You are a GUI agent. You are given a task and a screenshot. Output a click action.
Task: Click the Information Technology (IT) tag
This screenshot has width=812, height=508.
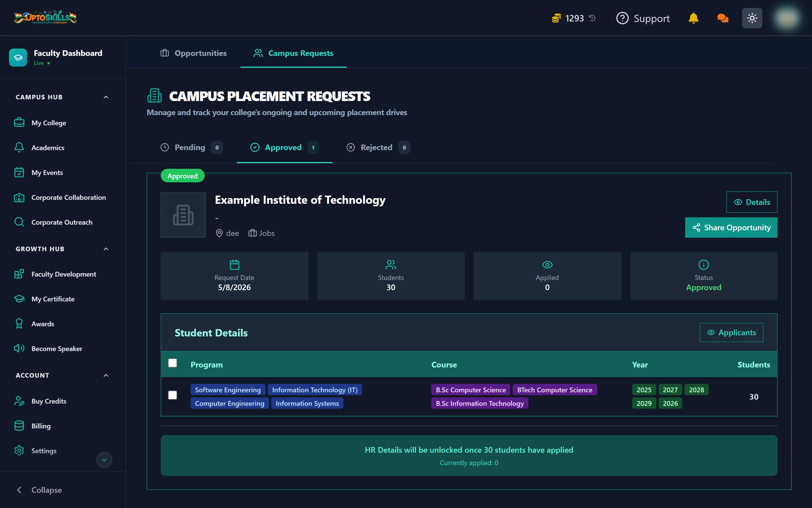point(315,390)
